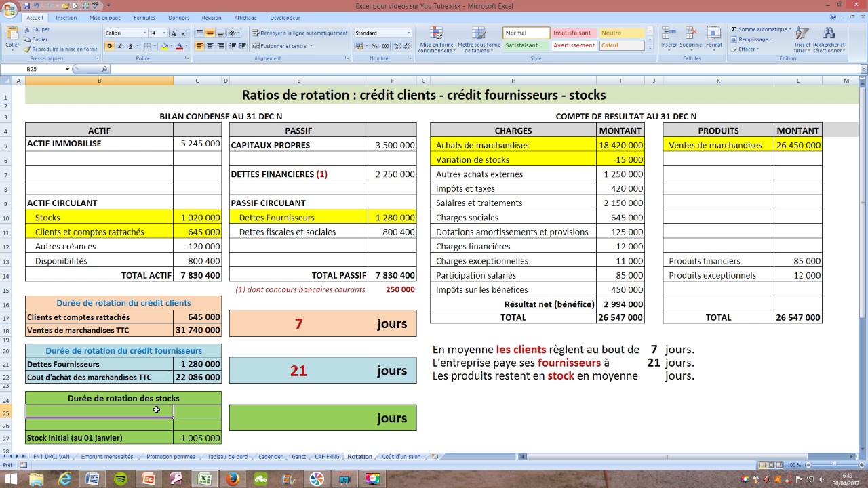Align cell content to bottom
The width and height of the screenshot is (868, 488).
[x=220, y=33]
